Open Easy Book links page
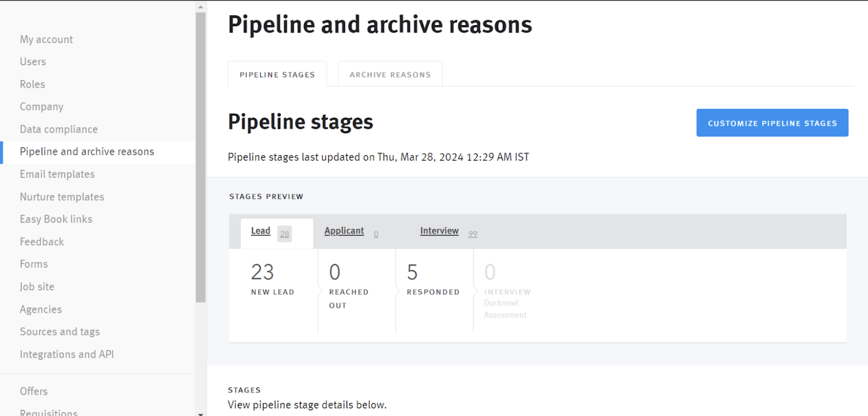The height and width of the screenshot is (416, 868). pyautogui.click(x=56, y=219)
